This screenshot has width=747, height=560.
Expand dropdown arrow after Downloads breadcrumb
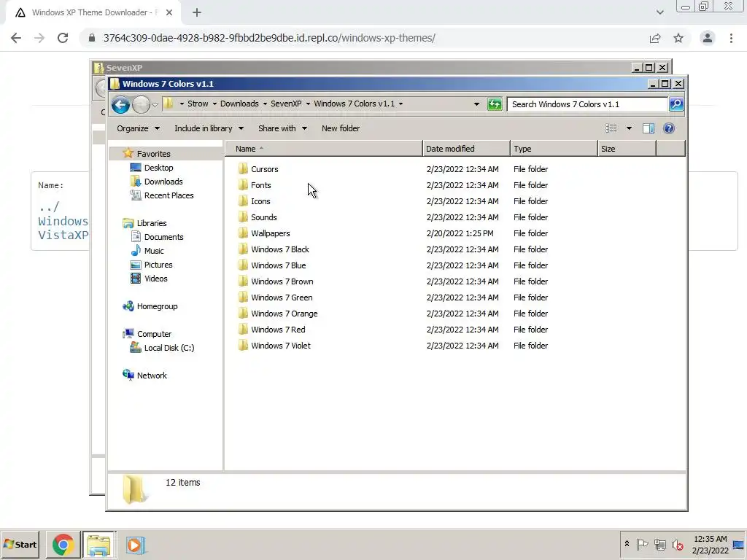point(264,104)
